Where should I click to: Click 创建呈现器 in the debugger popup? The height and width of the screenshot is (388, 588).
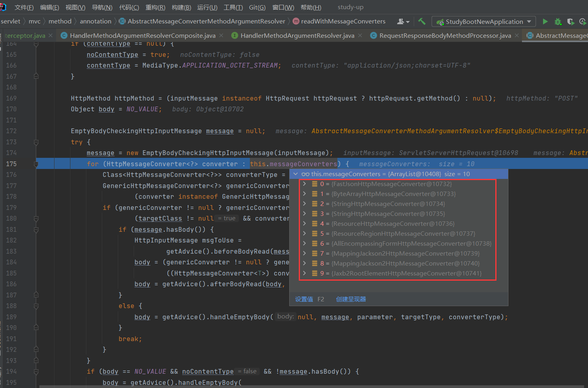[x=351, y=299]
